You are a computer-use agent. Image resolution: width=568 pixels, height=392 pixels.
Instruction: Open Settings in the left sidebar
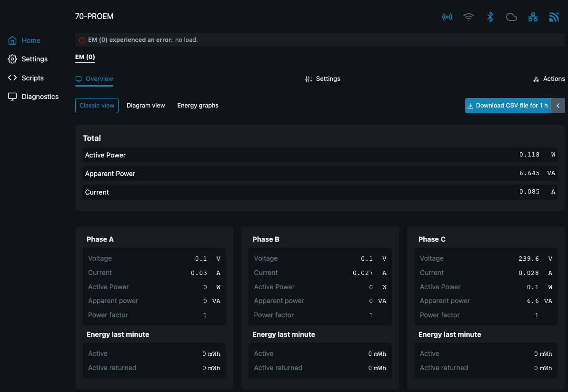(x=34, y=59)
